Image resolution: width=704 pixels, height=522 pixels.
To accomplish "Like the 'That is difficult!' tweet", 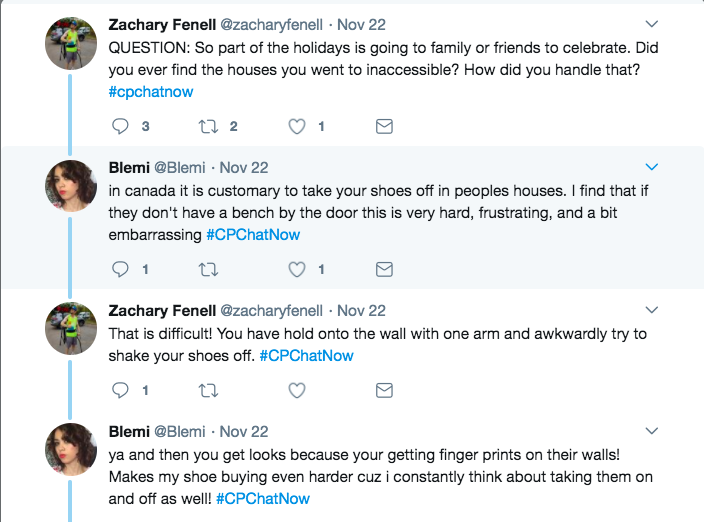I will [296, 389].
